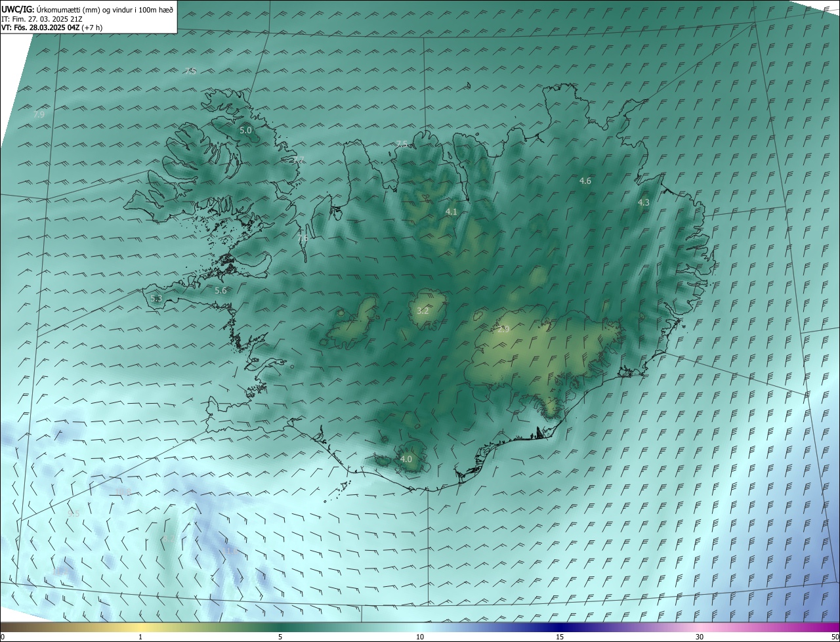This screenshot has width=840, height=642.
Task: Pick the pale yellow band of the color bar
Action: pos(140,627)
